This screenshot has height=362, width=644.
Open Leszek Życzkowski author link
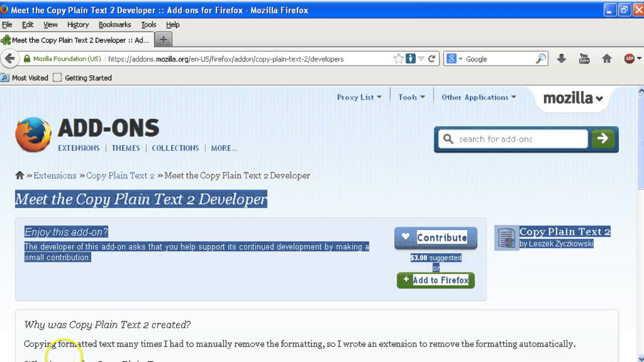[x=561, y=244]
